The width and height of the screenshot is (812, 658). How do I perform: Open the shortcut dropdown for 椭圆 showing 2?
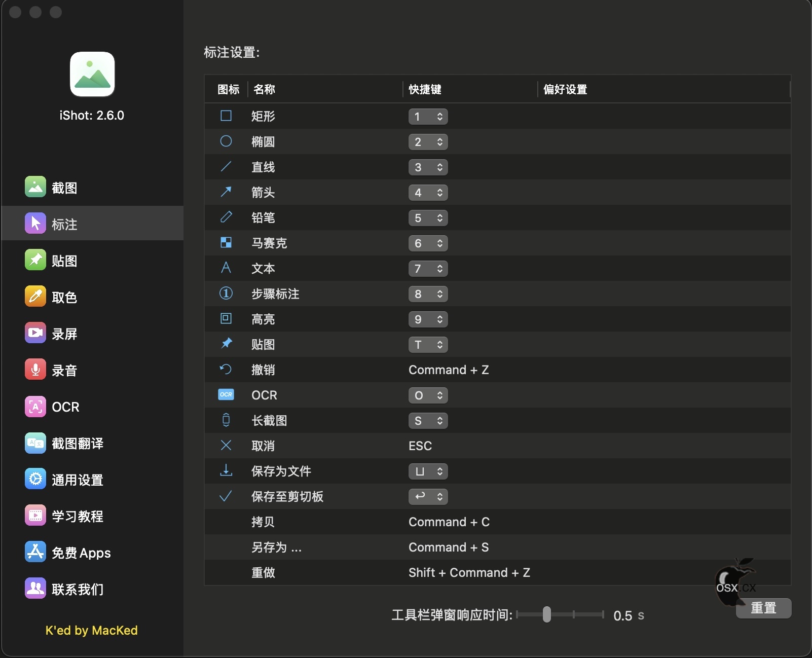point(428,142)
